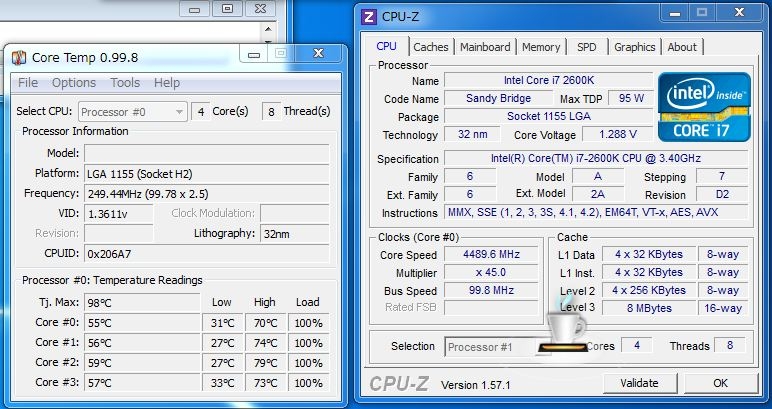This screenshot has height=409, width=772.
Task: Open the Options menu in Core Temp
Action: pyautogui.click(x=74, y=83)
